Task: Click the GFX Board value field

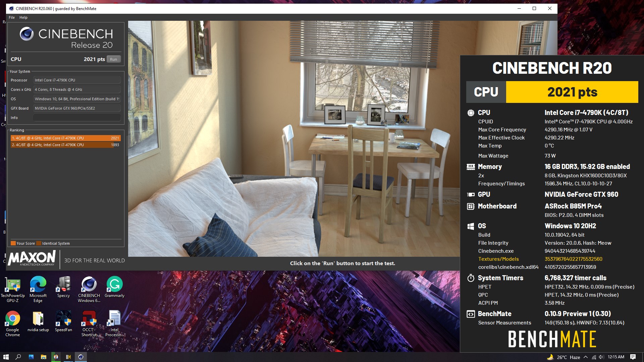Action: pos(77,108)
